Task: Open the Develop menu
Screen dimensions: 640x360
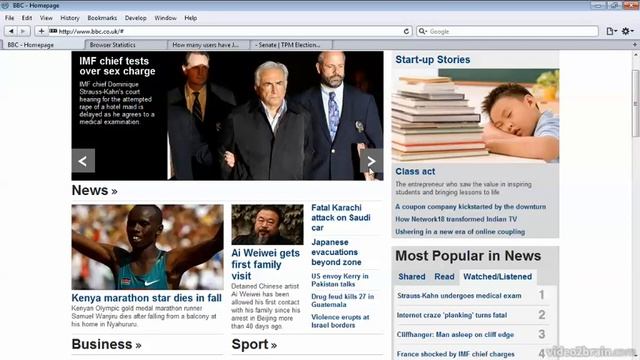Action: tap(136, 18)
